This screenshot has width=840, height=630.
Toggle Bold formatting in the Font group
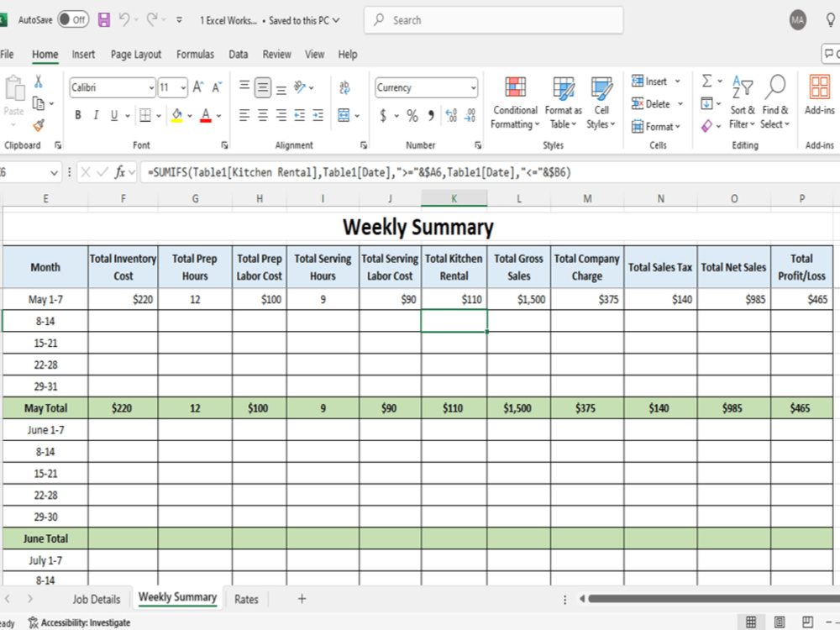77,115
